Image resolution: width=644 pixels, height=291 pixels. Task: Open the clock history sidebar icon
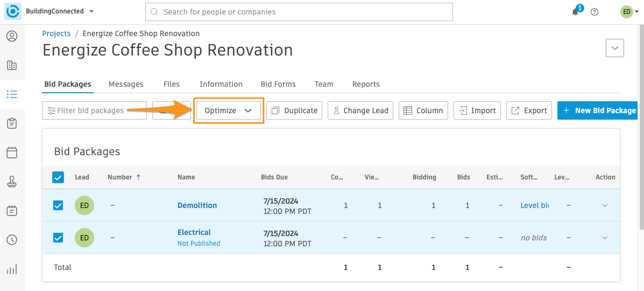12,240
